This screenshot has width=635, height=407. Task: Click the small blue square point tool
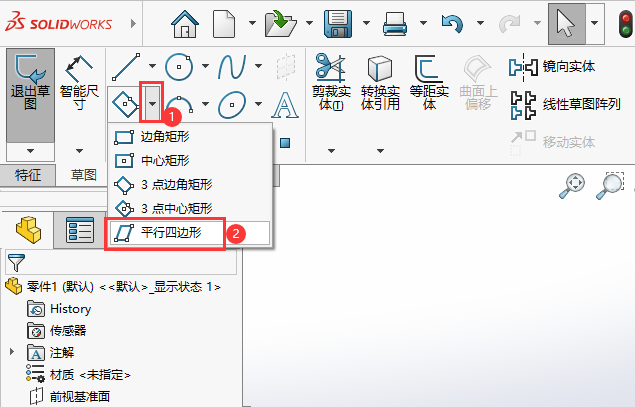point(285,143)
